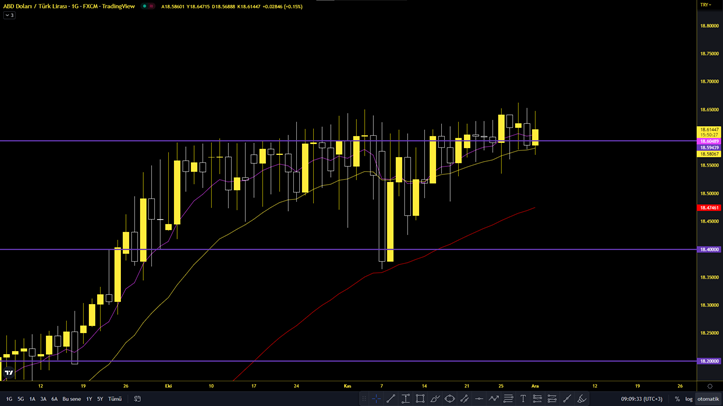Click the red 18.47461 price label
723x406 pixels.
[709, 208]
